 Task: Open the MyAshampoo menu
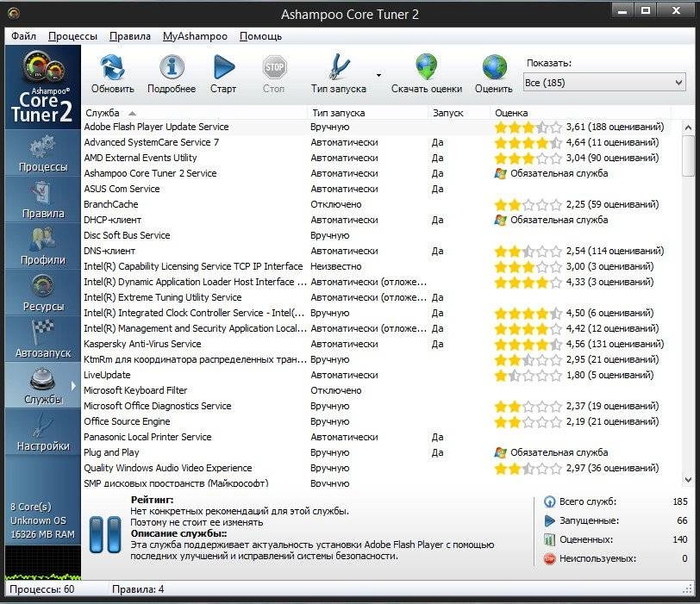[195, 36]
